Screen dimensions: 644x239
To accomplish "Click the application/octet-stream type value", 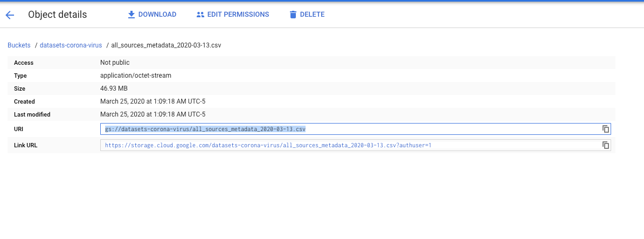I will coord(135,76).
